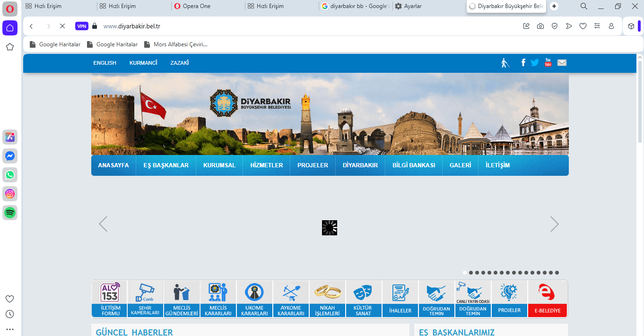
Task: Toggle the VPN badge
Action: (x=82, y=26)
